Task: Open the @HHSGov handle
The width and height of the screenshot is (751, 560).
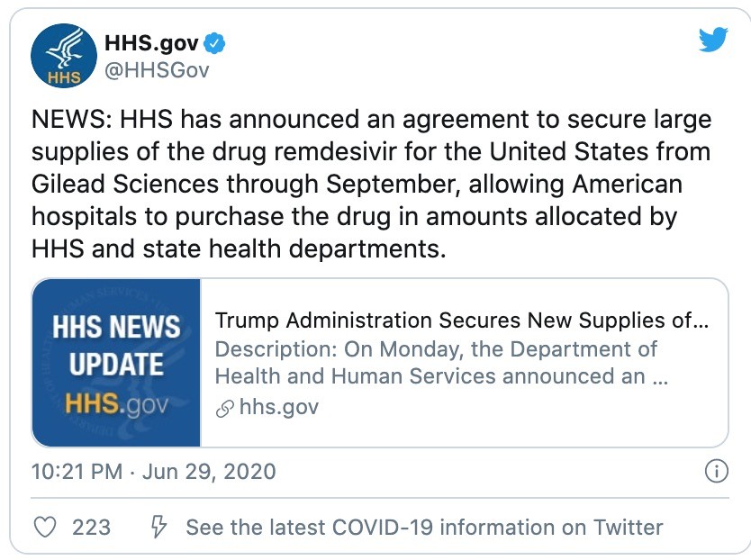Action: pyautogui.click(x=157, y=70)
